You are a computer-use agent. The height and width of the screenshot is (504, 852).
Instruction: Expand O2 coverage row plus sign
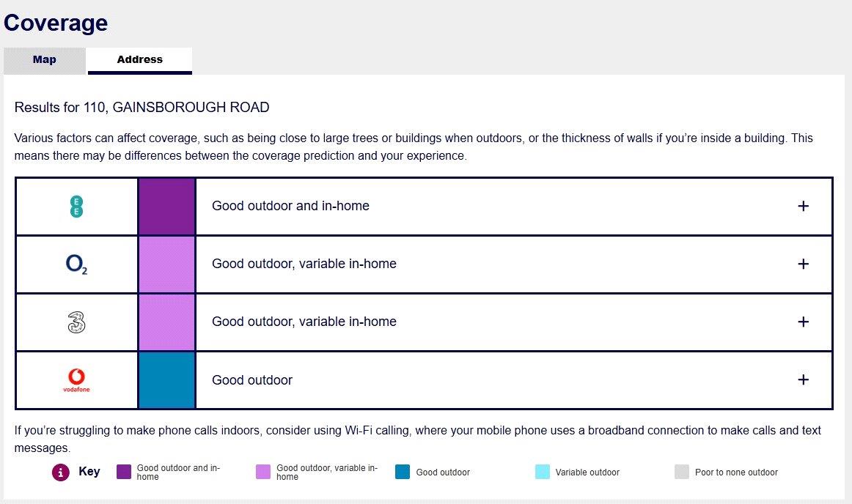[803, 264]
